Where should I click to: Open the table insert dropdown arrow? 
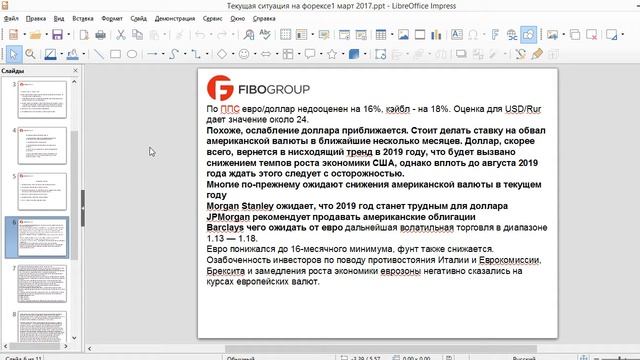point(392,35)
